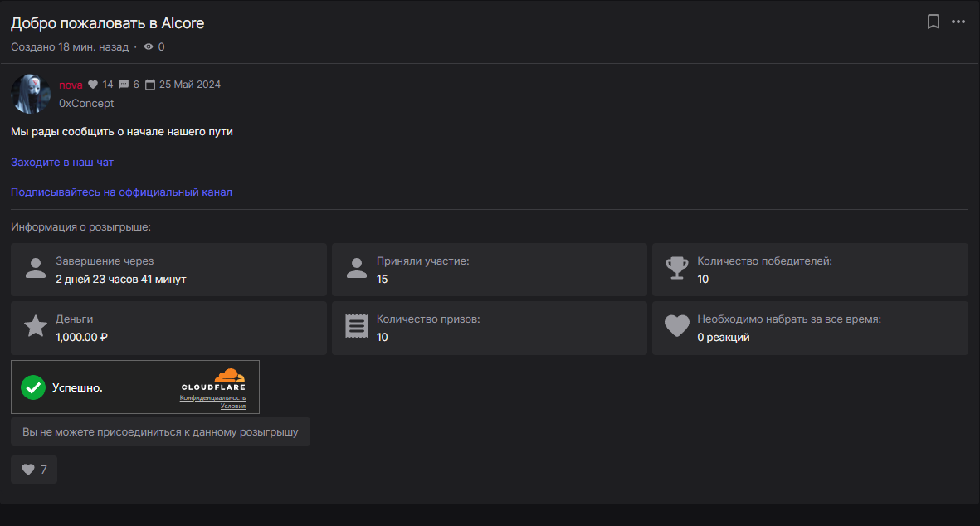
Task: Open Cloudflare "Конфиденциальность" link
Action: pos(212,398)
